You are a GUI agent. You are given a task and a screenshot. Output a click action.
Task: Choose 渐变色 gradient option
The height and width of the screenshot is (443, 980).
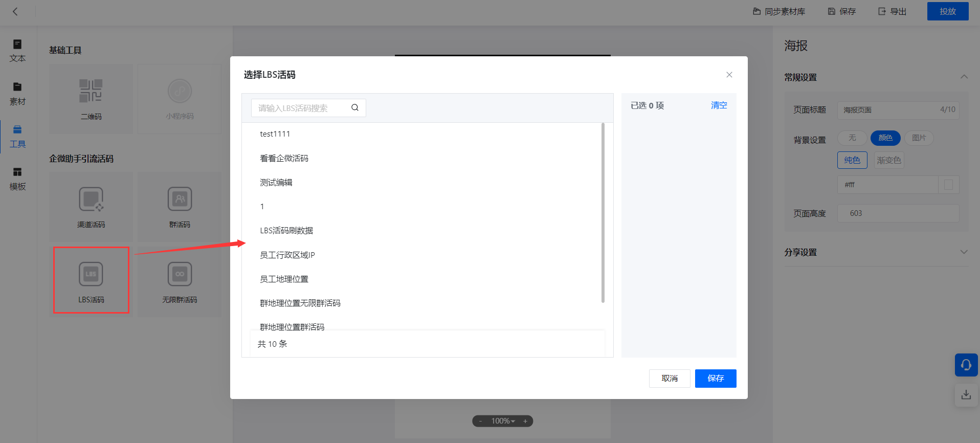pyautogui.click(x=889, y=160)
